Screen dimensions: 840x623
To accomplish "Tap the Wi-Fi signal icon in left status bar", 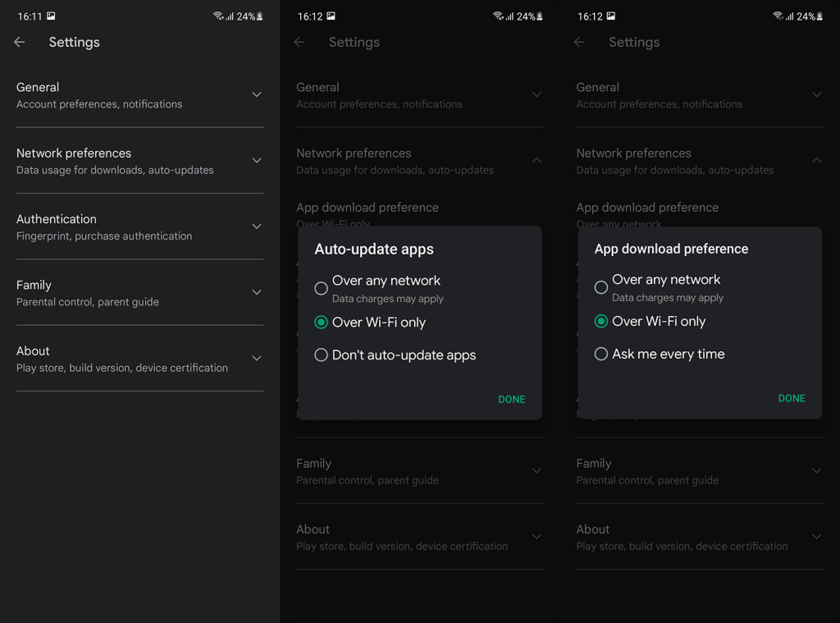I will (x=218, y=16).
